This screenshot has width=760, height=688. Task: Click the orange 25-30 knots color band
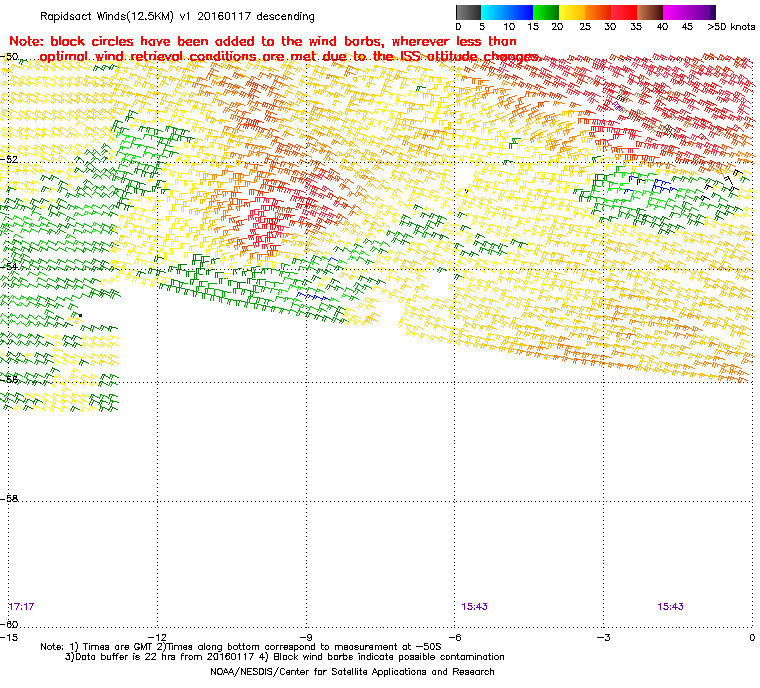coord(598,12)
